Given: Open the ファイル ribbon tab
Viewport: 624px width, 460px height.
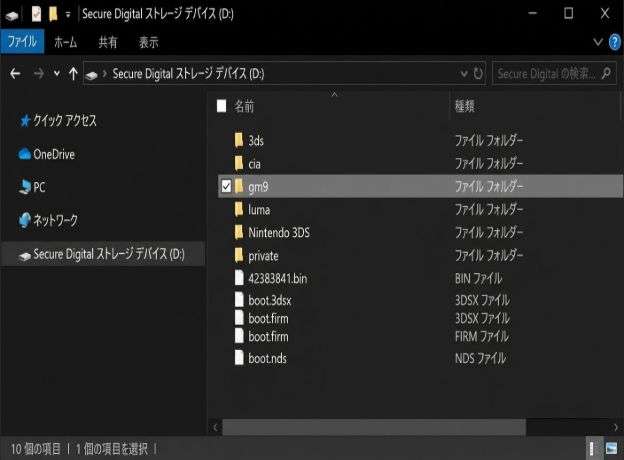Looking at the screenshot, I should [22, 41].
